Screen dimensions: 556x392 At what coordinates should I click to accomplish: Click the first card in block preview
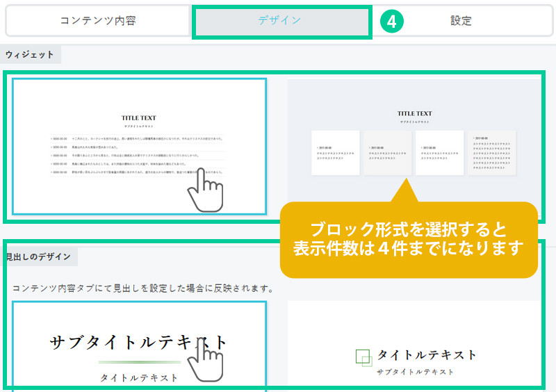click(x=335, y=152)
